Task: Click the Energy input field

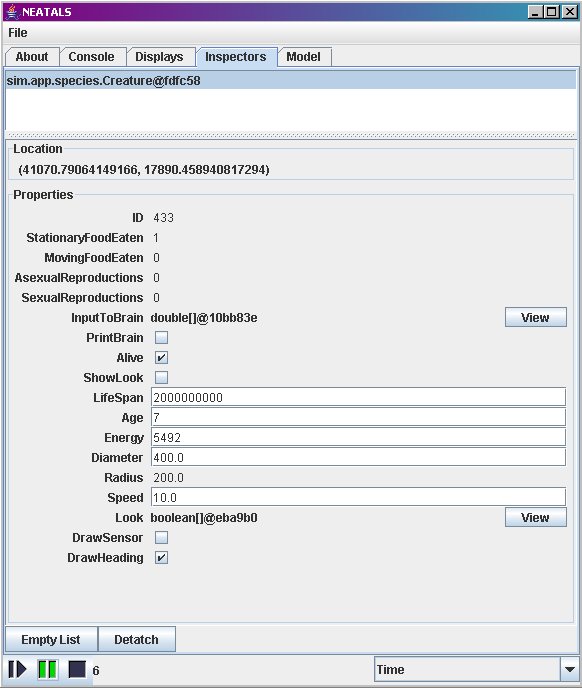Action: (358, 437)
